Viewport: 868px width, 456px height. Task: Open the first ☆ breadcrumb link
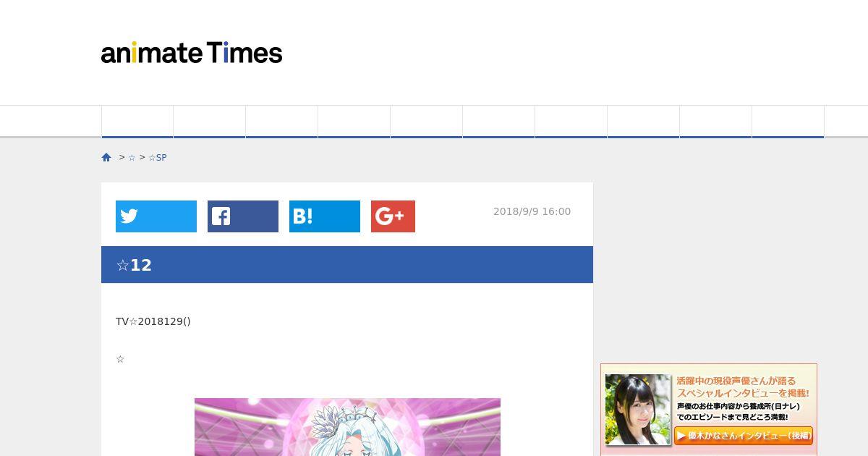coord(132,158)
